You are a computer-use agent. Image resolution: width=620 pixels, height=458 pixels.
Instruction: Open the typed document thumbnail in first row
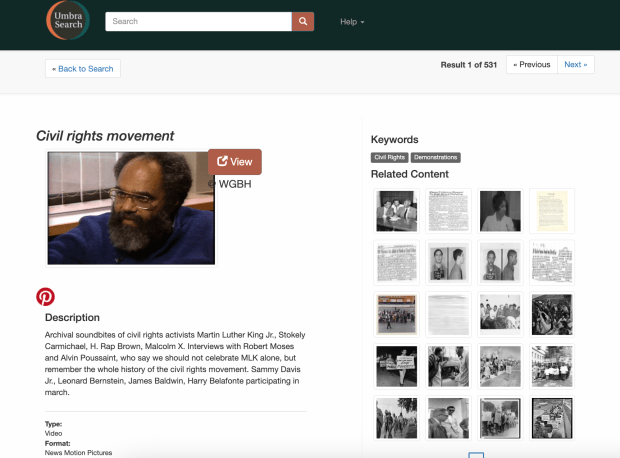coord(448,210)
